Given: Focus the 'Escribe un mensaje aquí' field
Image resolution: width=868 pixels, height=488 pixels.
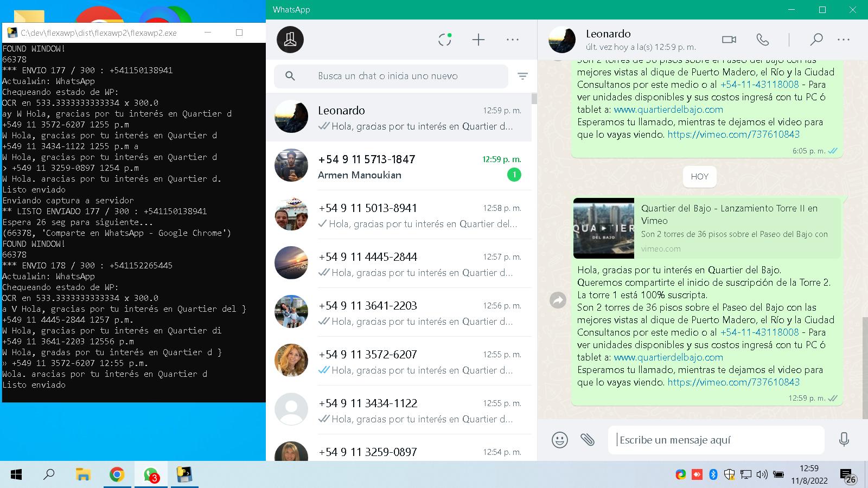Looking at the screenshot, I should 716,440.
